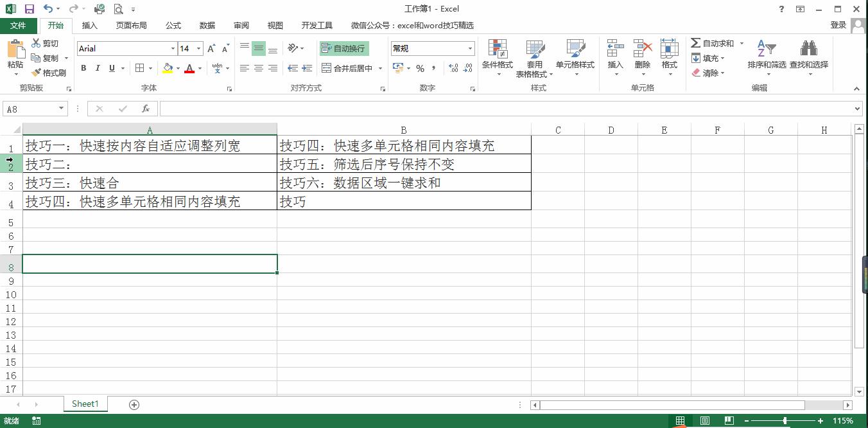Click the Increase Decimal icon
Screen dimensions: 868x428
455,66
